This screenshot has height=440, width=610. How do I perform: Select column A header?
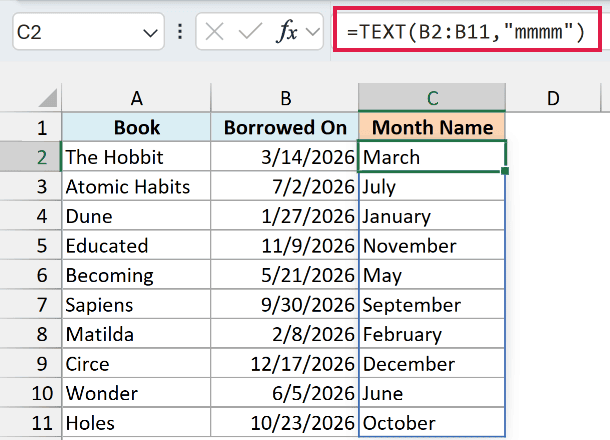(136, 98)
